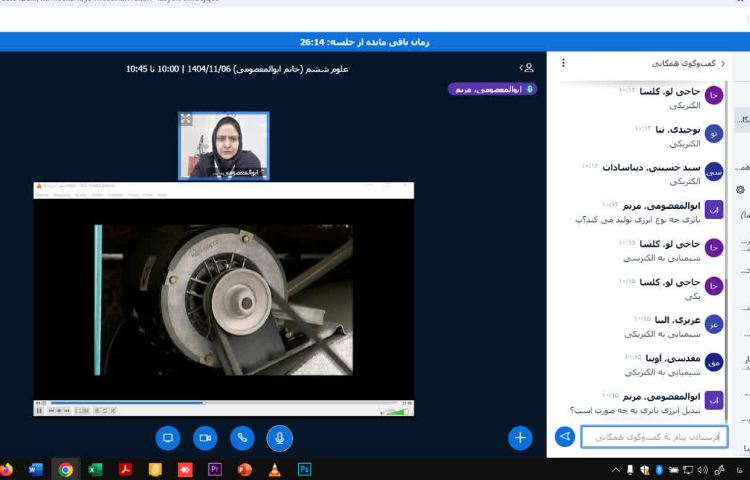Viewport: 750px width, 480px height.
Task: Open مقدسی، آوینا avatar in chat
Action: tap(714, 362)
